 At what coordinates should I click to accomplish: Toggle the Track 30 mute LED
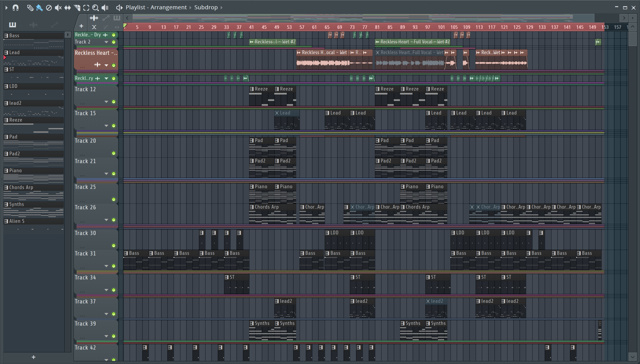point(114,245)
